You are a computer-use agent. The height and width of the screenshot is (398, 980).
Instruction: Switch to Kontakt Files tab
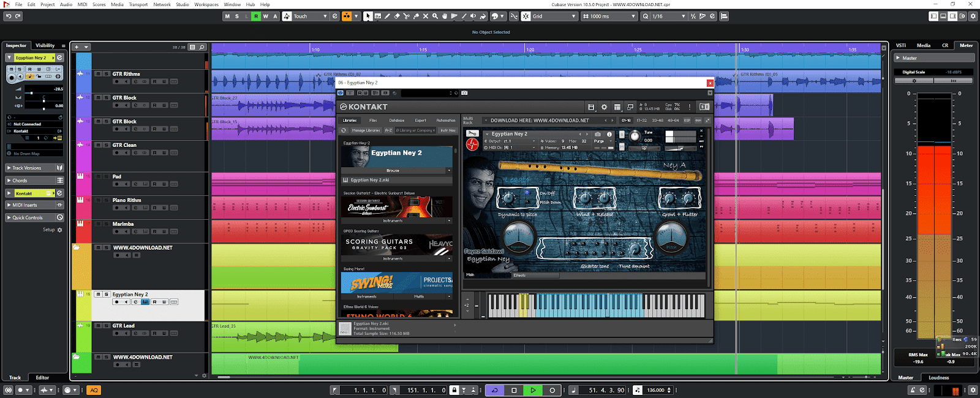coord(373,121)
